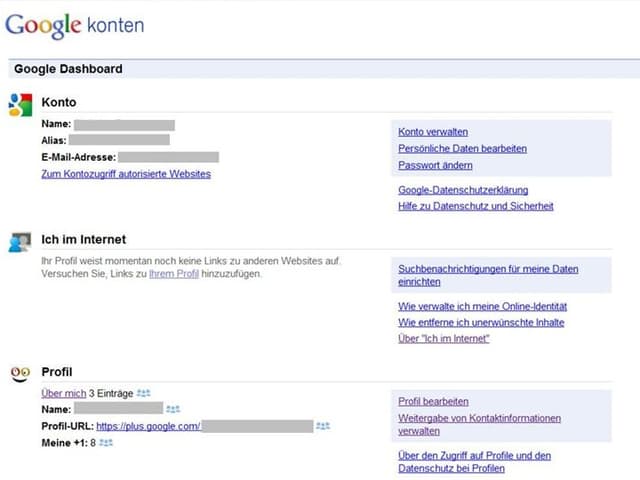
Task: Open the plus.google.com profile URL link
Action: coord(148,426)
